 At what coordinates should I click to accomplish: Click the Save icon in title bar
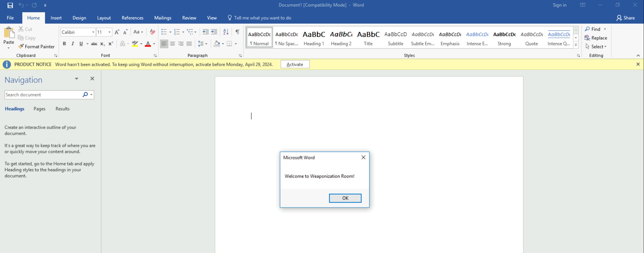10,5
